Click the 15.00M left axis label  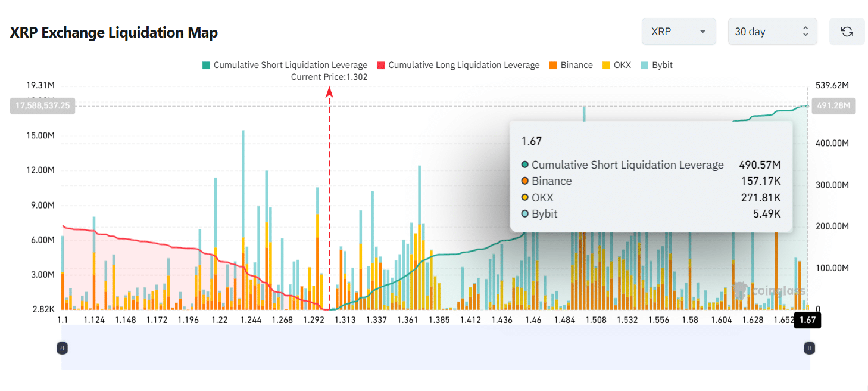(40, 135)
